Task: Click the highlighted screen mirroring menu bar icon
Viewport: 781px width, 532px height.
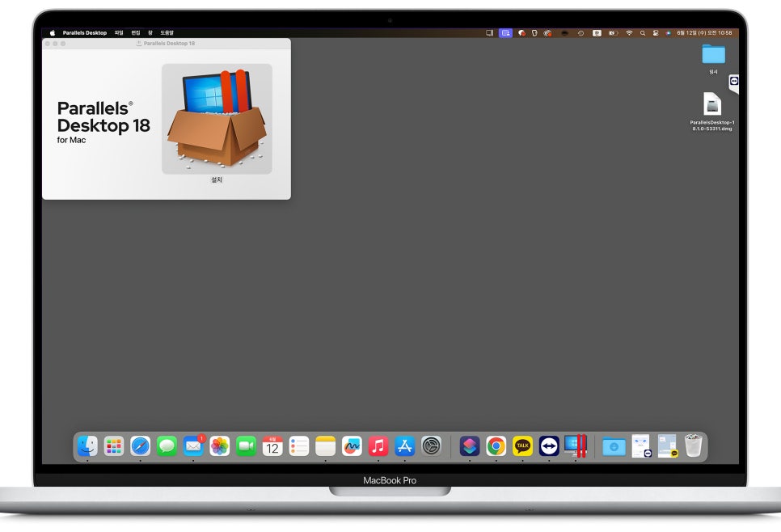Action: point(505,33)
